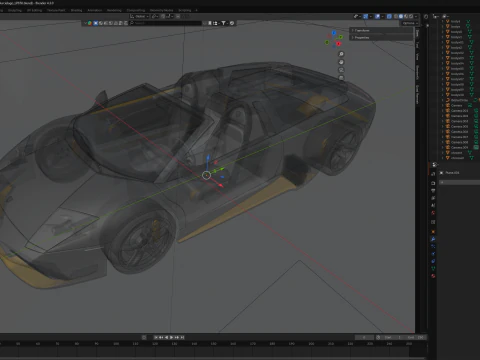Image resolution: width=480 pixels, height=360 pixels.
Task: Open the UV Editing workspace tab
Action: (x=34, y=10)
